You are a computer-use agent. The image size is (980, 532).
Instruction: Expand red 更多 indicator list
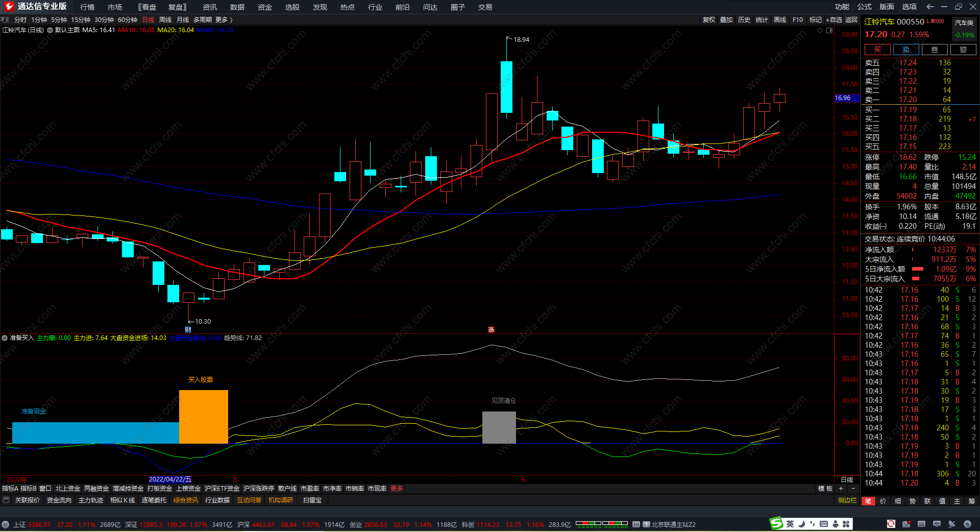(397, 489)
